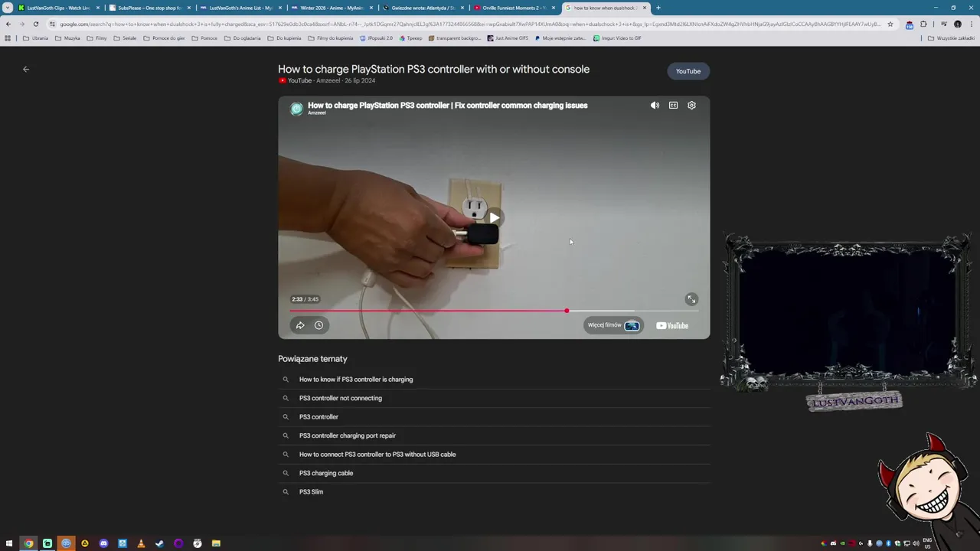Open Steam from the taskbar
The width and height of the screenshot is (980, 551).
[x=159, y=543]
